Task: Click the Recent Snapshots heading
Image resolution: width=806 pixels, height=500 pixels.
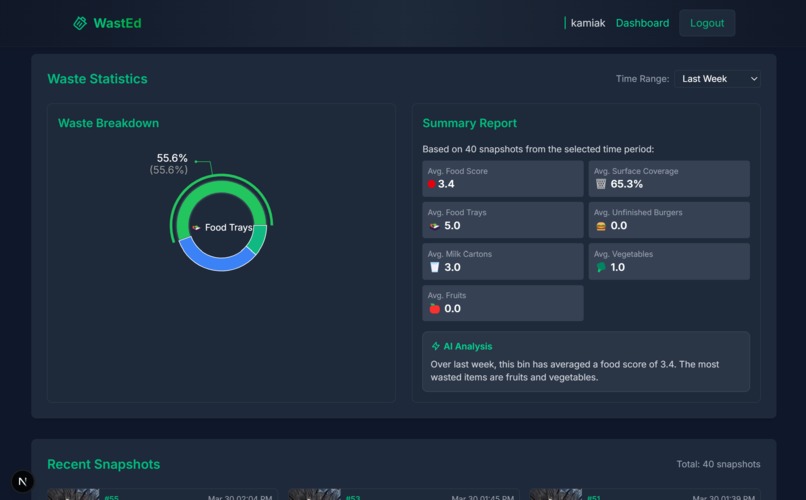Action: (x=103, y=464)
